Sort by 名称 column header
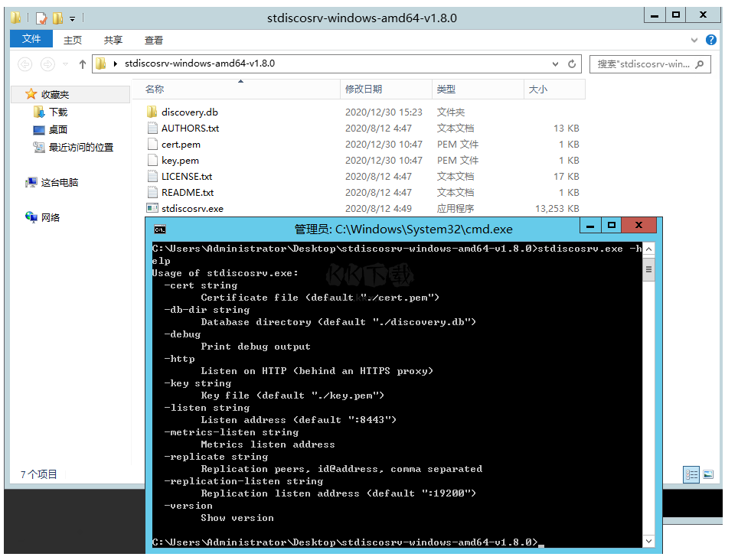This screenshot has width=738, height=560. click(x=155, y=90)
